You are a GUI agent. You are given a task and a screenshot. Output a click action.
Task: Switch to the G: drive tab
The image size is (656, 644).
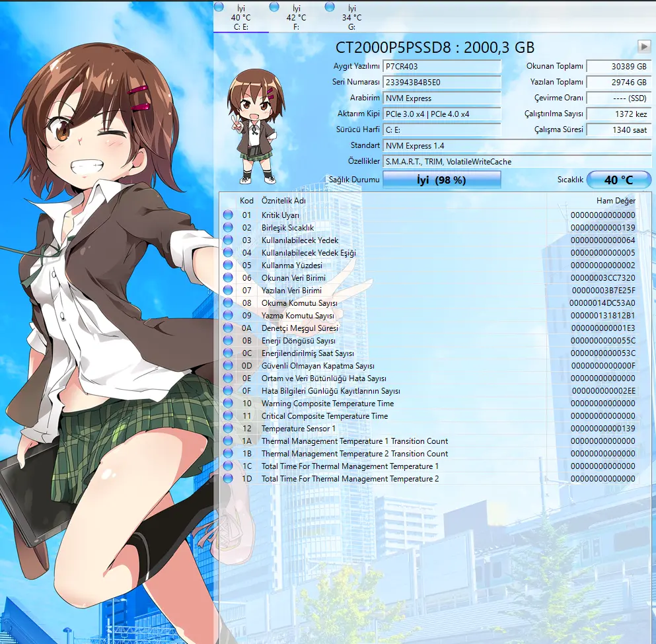tap(351, 17)
